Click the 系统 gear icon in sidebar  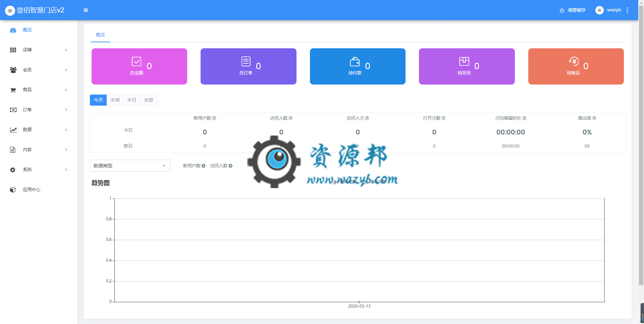click(x=13, y=170)
